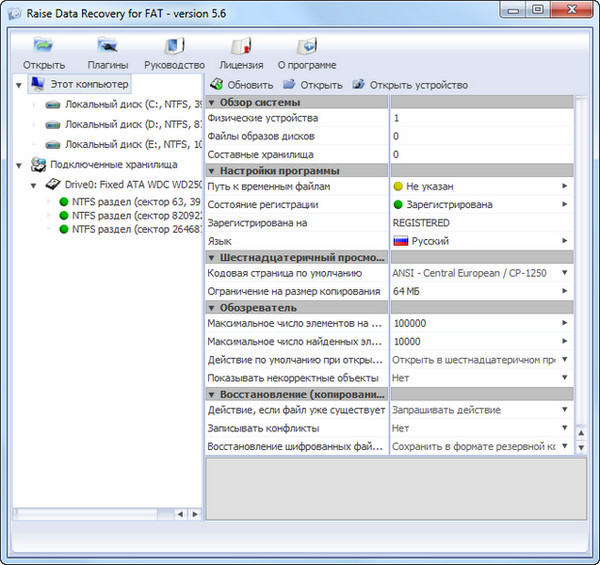This screenshot has width=600, height=565.
Task: Collapse the Подключенные хранилища node
Action: (21, 164)
